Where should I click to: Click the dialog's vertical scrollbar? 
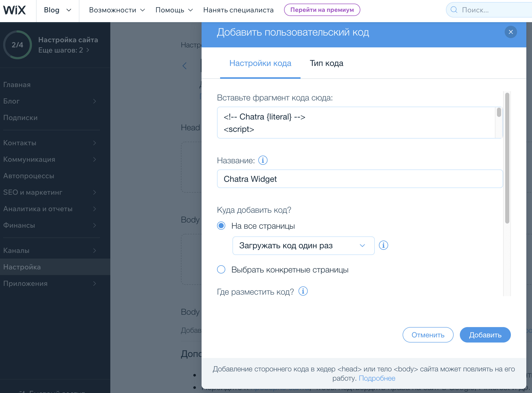click(x=507, y=158)
